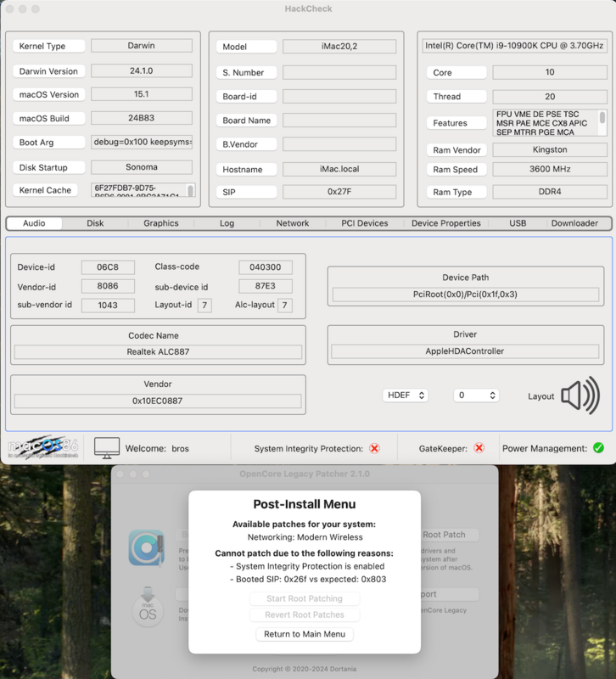Open the HDEF dropdown
616x679 pixels.
pyautogui.click(x=406, y=396)
